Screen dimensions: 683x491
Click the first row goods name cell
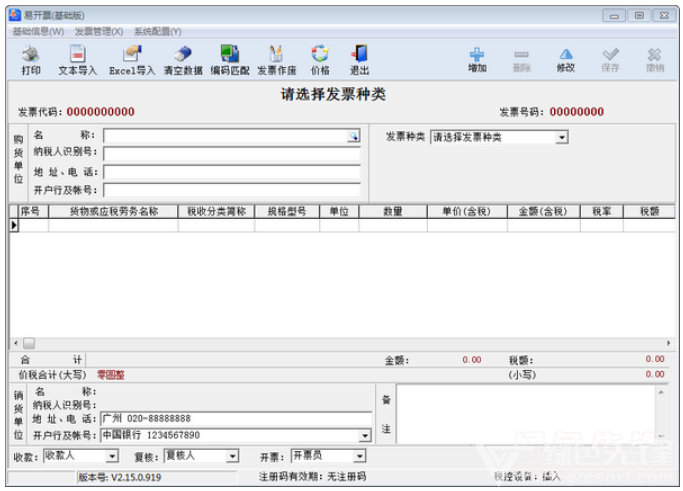coord(113,225)
